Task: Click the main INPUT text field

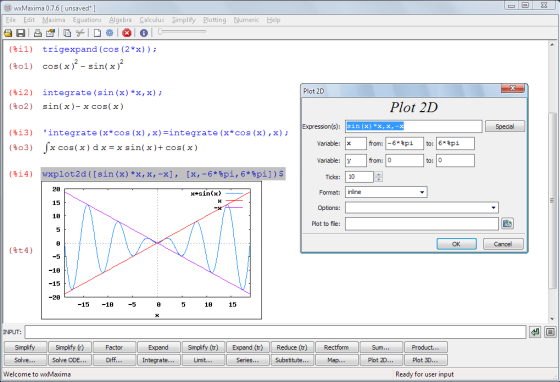Action: coord(275,332)
